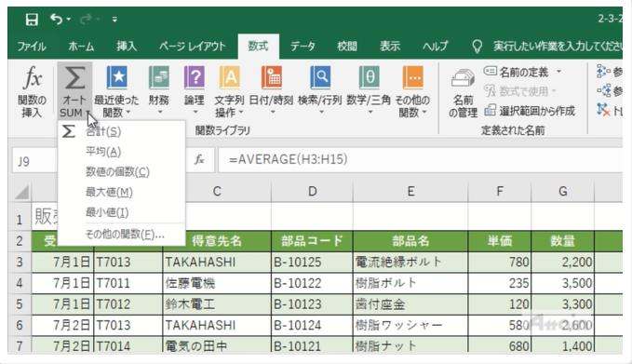Switch to the 挿入 tab

tap(127, 47)
